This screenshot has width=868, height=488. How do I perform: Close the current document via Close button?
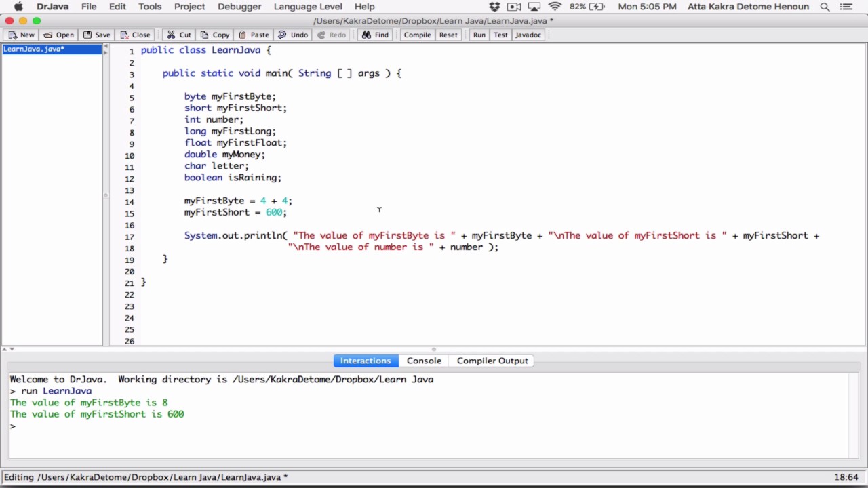134,35
